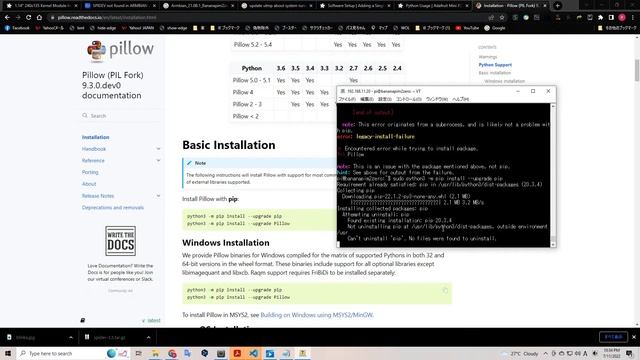640x360 pixels.
Task: Open the Facebook bookmark
Action: pos(17,28)
